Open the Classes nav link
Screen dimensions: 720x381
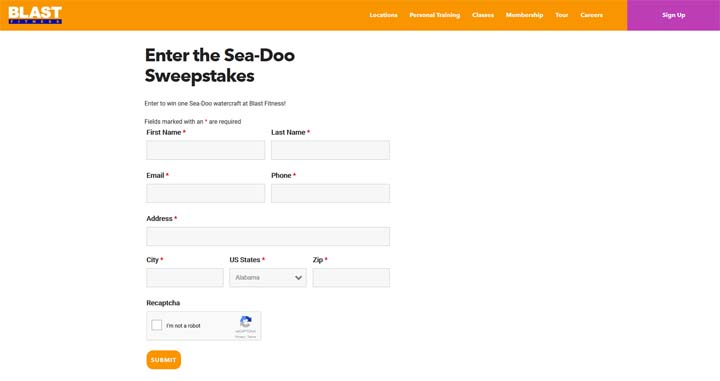coord(483,15)
